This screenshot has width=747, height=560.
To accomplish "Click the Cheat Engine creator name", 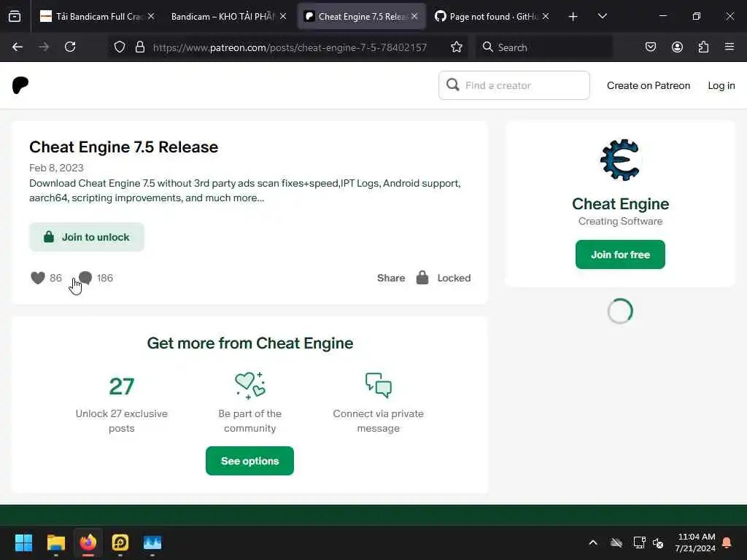I will (x=620, y=204).
